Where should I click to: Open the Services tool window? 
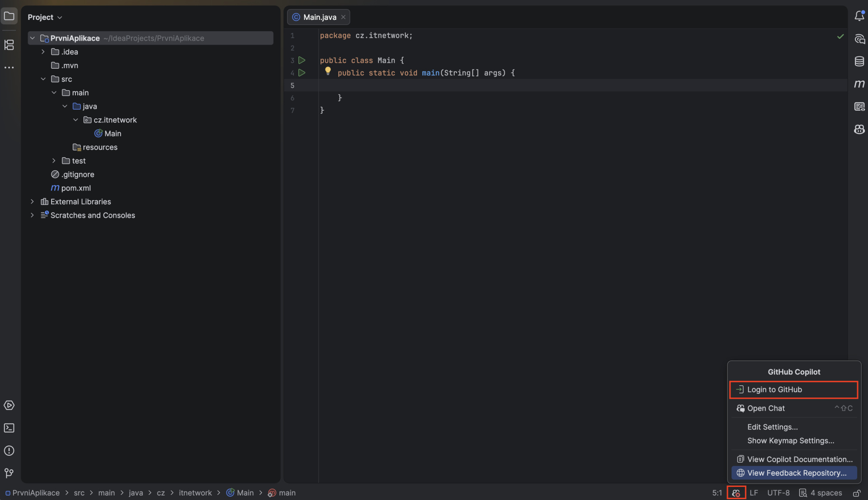(9, 406)
